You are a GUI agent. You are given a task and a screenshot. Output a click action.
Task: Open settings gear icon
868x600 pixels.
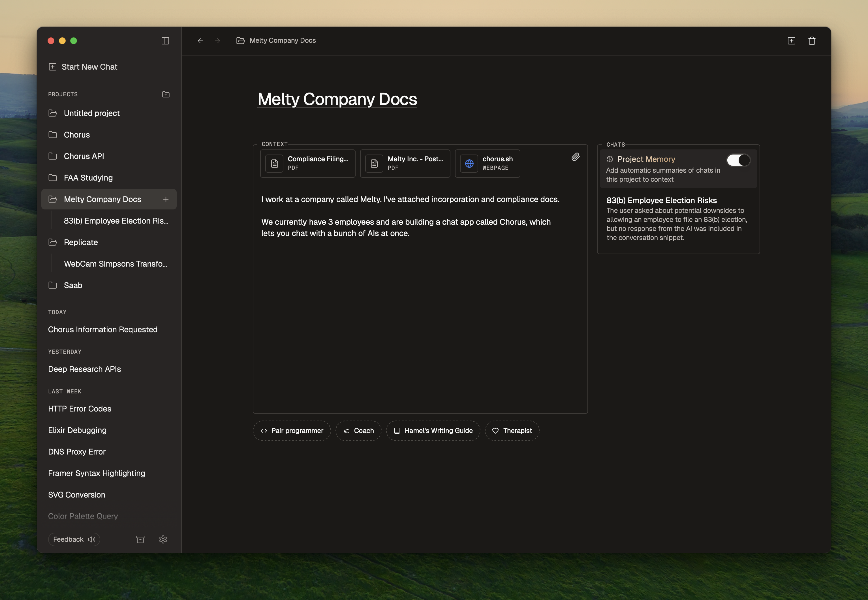163,539
